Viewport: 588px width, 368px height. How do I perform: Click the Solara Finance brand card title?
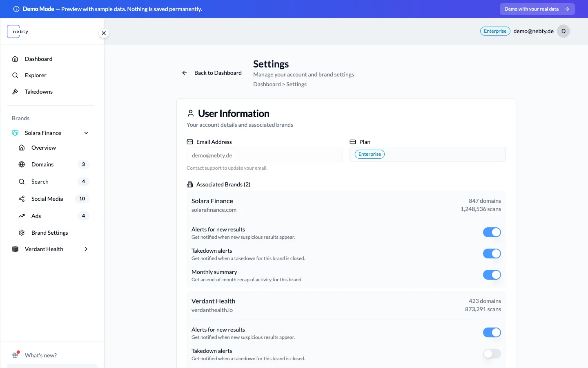pos(212,201)
